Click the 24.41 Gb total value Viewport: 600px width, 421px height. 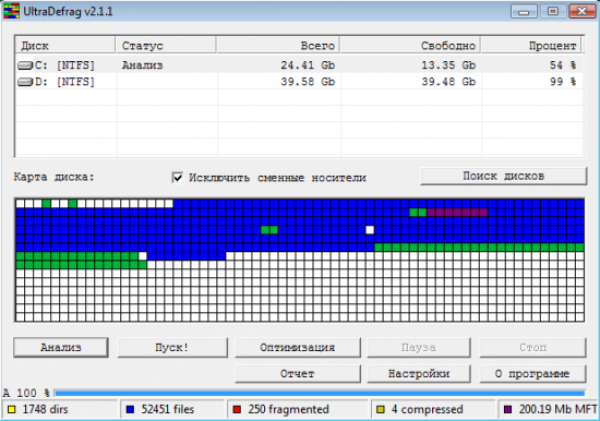coord(308,65)
